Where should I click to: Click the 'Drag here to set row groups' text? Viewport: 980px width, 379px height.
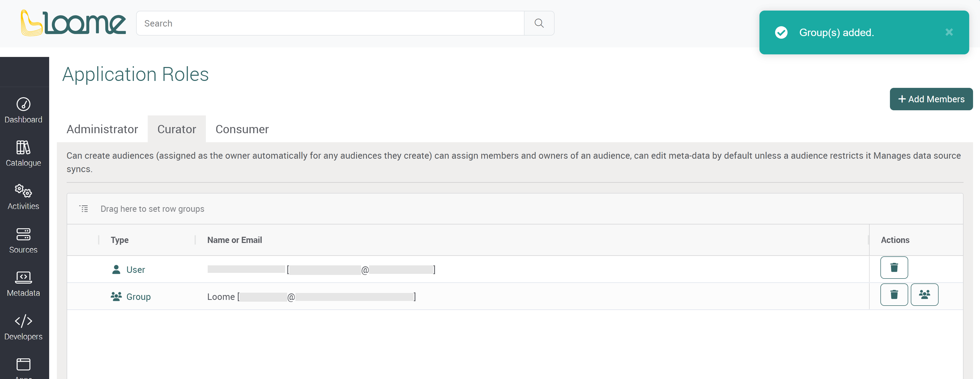tap(152, 209)
